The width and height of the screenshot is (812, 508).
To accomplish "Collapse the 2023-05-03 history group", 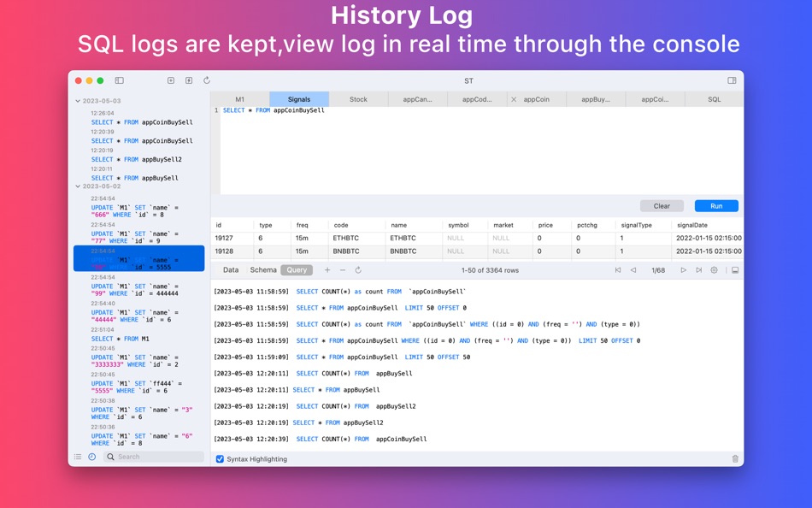I will pyautogui.click(x=78, y=101).
